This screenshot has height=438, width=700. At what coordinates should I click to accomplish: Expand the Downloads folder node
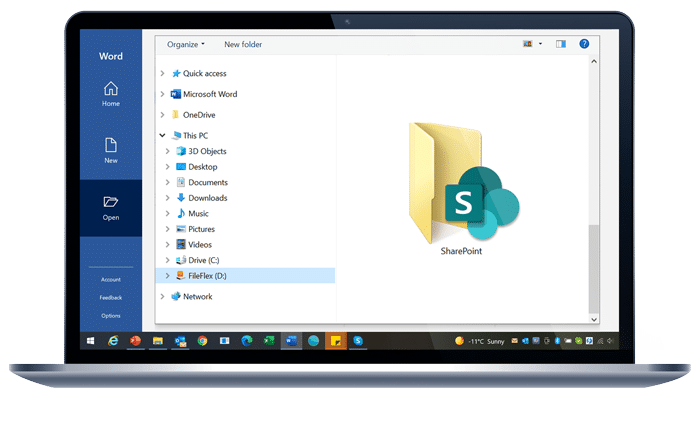pos(167,198)
